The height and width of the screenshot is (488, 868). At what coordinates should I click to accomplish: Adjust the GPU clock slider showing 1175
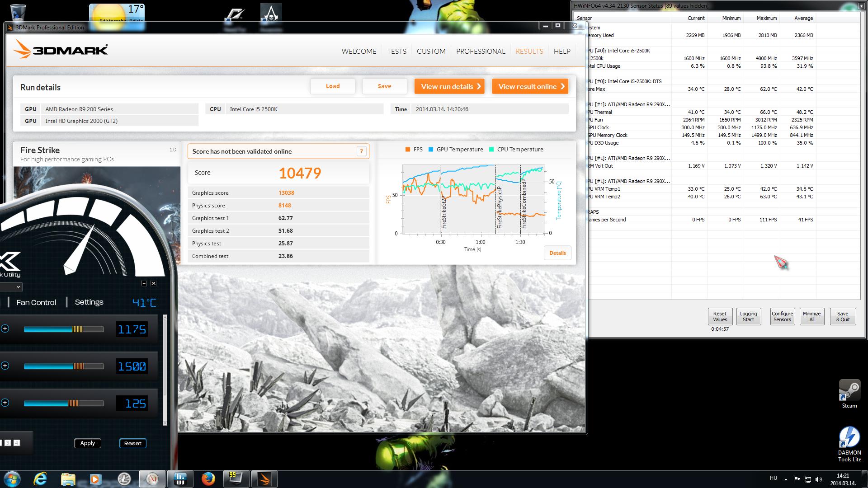pos(64,329)
